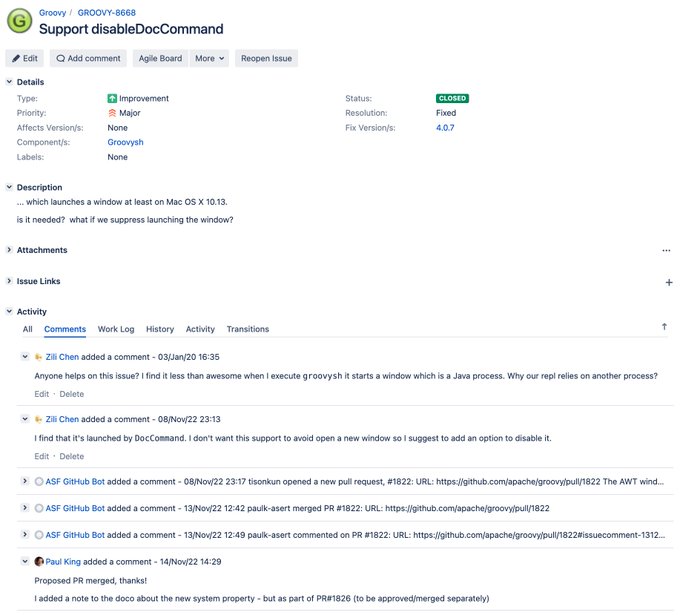This screenshot has width=680, height=615.
Task: Click the Attachments three-dots options icon
Action: tap(666, 250)
